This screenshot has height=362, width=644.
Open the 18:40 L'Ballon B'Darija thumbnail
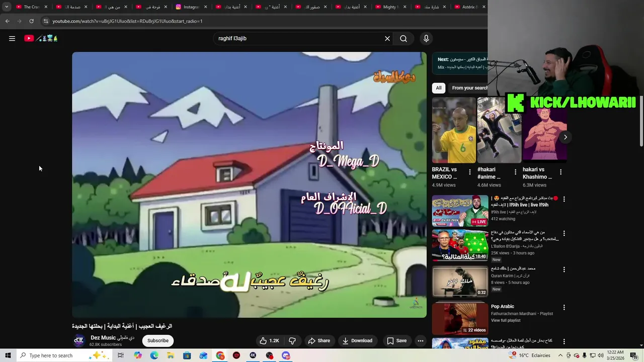click(460, 246)
